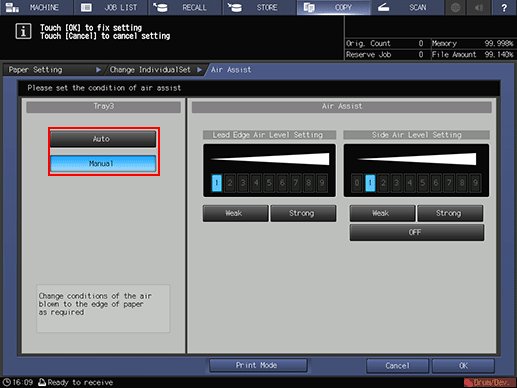This screenshot has height=388, width=517.
Task: Confirm settings with OK
Action: [463, 366]
